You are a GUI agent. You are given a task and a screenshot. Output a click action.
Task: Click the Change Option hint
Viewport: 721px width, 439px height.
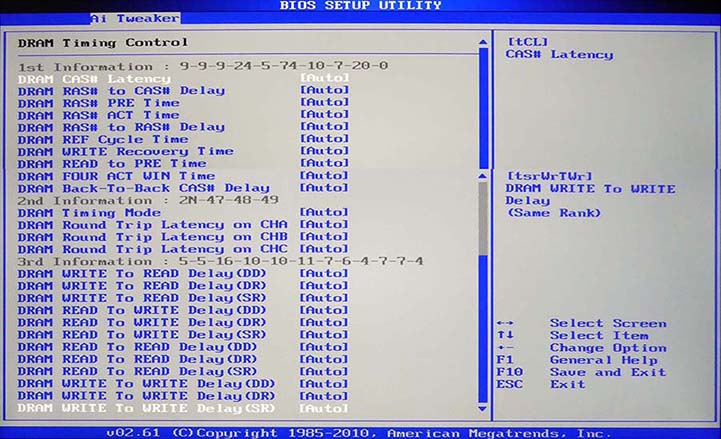coord(582,348)
